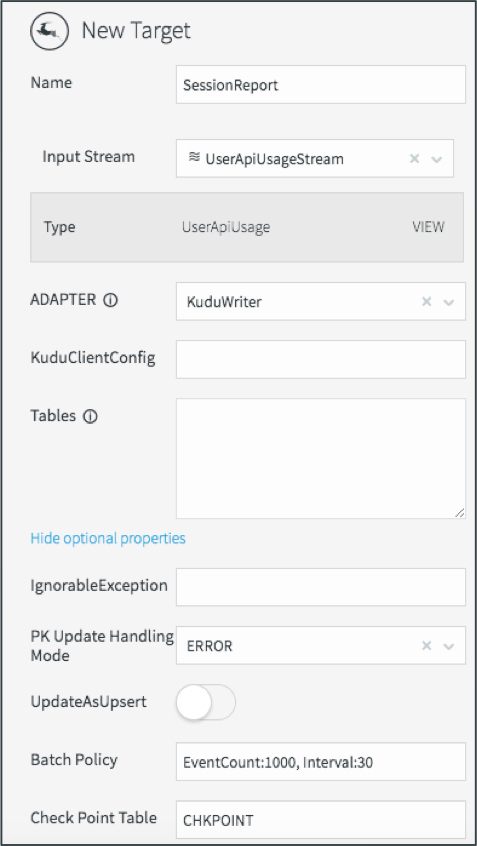The height and width of the screenshot is (846, 477).
Task: Clear the Input Stream selection with X
Action: (414, 159)
